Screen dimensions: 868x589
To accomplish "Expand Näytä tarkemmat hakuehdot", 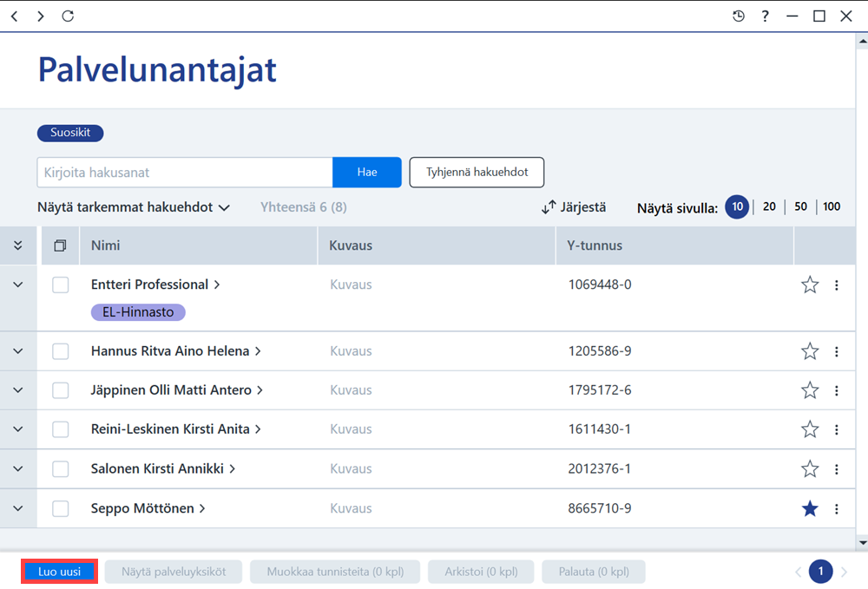I will point(134,207).
